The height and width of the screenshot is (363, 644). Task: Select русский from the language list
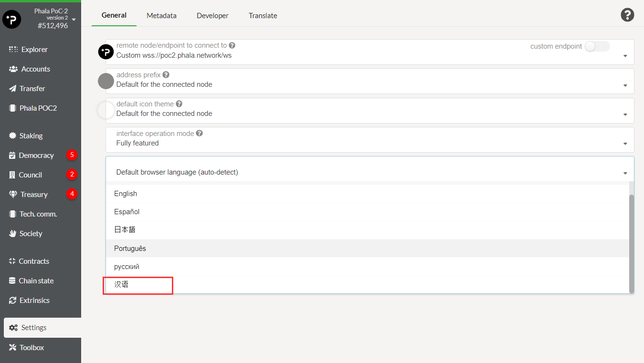coord(367,267)
